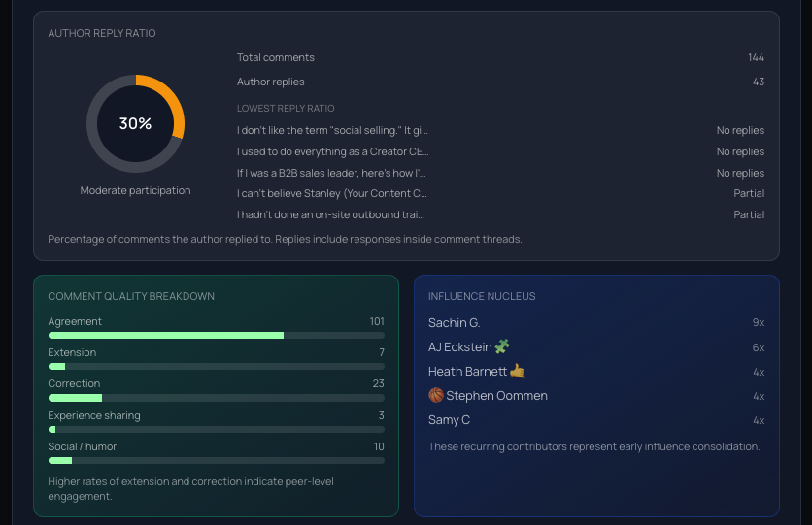Select the Extension progress bar
The height and width of the screenshot is (525, 812).
[x=216, y=366]
